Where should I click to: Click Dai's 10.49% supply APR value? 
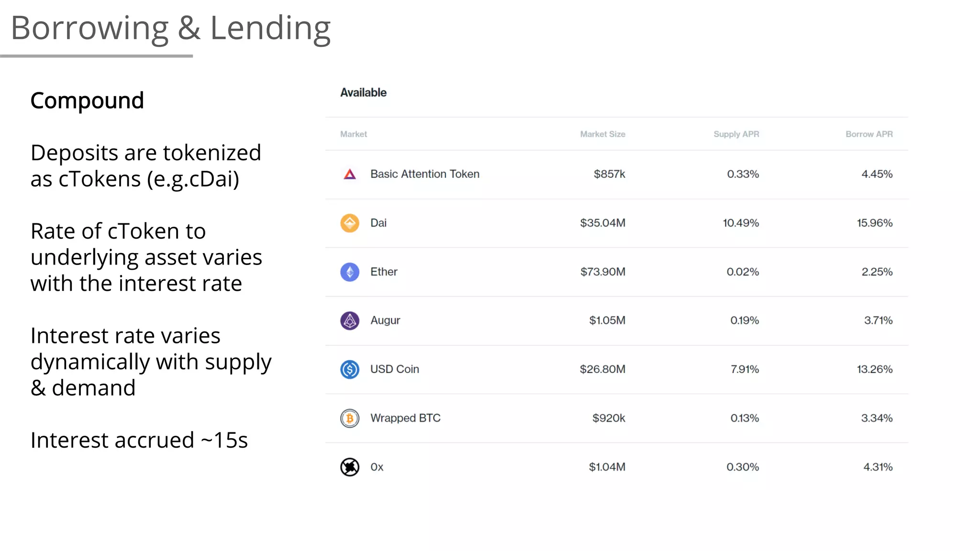[x=741, y=223]
